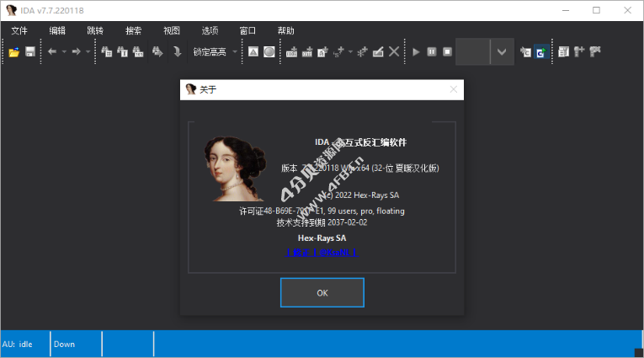Click the woman's portrait image in the dialog
The image size is (644, 358).
pyautogui.click(x=236, y=168)
